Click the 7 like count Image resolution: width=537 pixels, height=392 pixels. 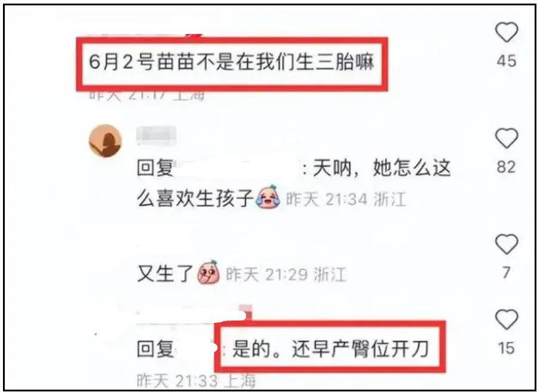pyautogui.click(x=506, y=273)
